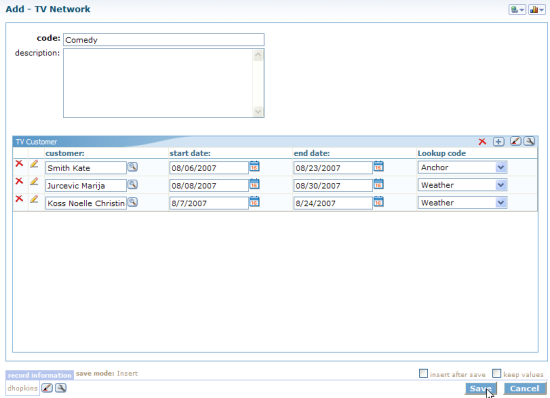Click the Lookup code column header
550x398 pixels.
click(x=442, y=153)
